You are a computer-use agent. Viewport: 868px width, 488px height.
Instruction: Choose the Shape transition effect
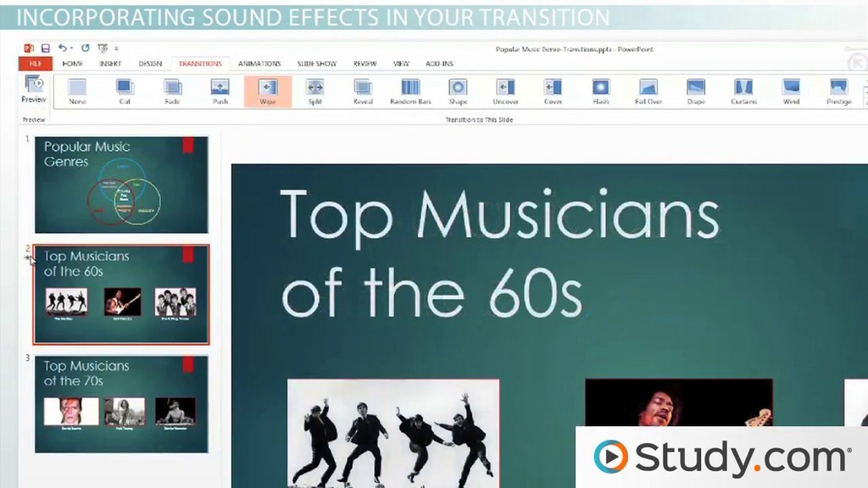[458, 91]
